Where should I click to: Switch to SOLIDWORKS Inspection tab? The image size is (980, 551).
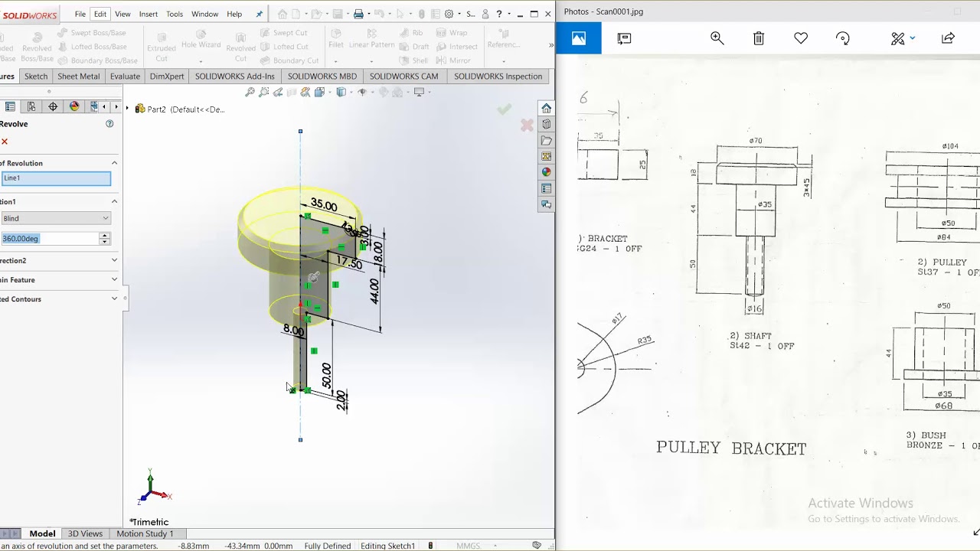click(x=498, y=77)
